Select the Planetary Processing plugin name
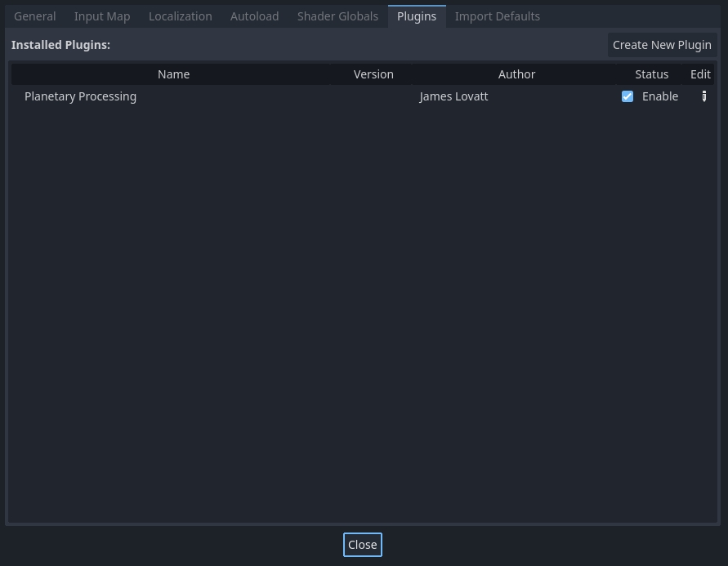Image resolution: width=728 pixels, height=566 pixels. point(80,96)
